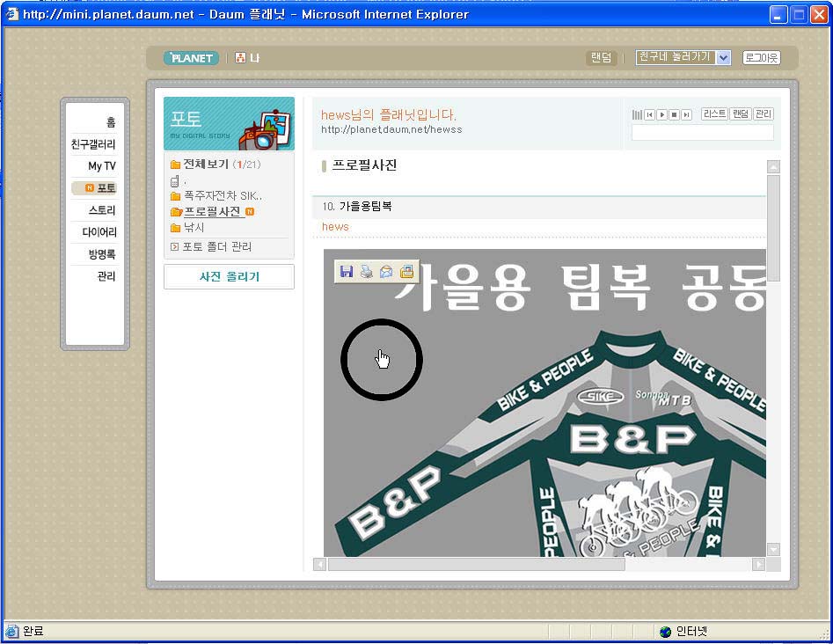This screenshot has height=644, width=833.
Task: Click the arrow icon beside 포토 폴더 관리
Action: (174, 246)
